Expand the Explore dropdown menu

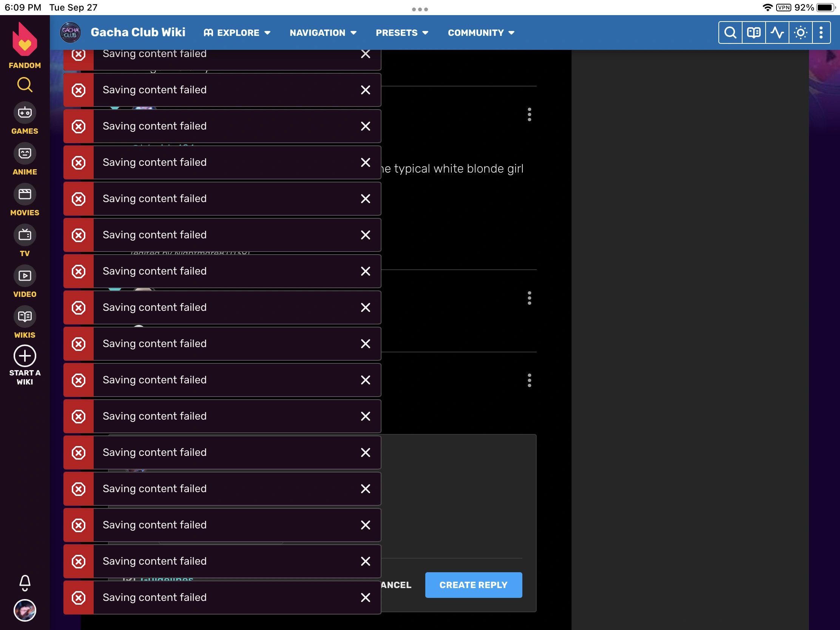pyautogui.click(x=237, y=32)
